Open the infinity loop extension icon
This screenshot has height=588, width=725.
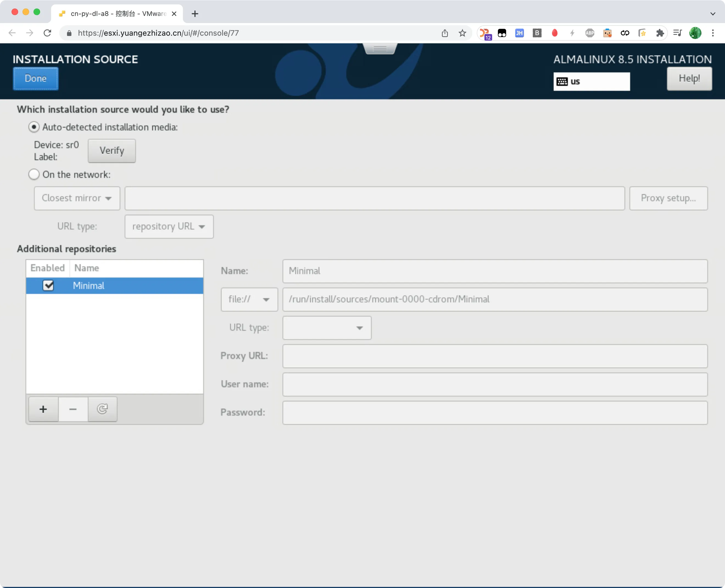(x=625, y=33)
